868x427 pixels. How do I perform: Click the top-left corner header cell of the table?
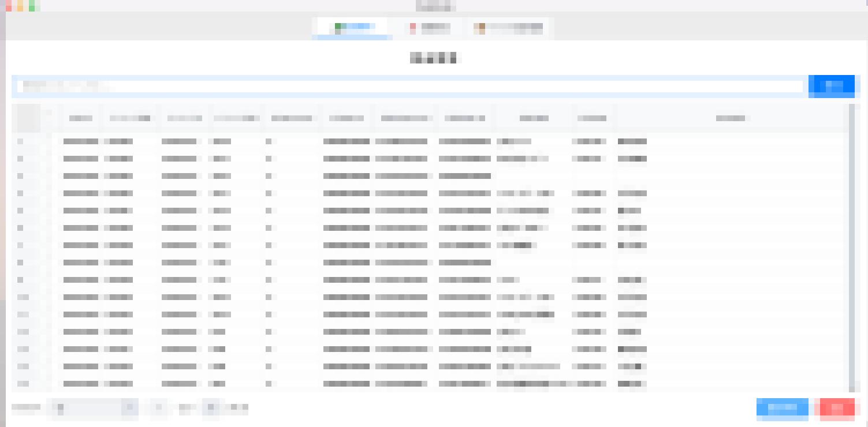click(x=26, y=118)
